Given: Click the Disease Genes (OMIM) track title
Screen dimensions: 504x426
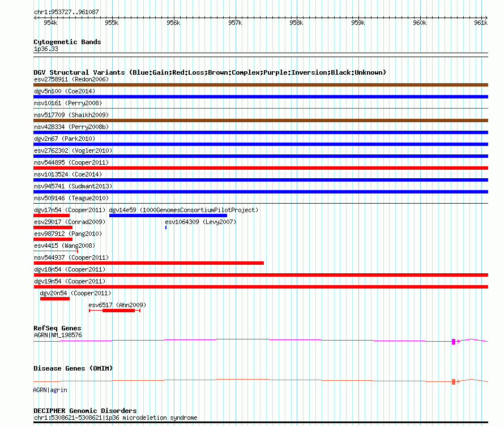Looking at the screenshot, I should tap(73, 368).
